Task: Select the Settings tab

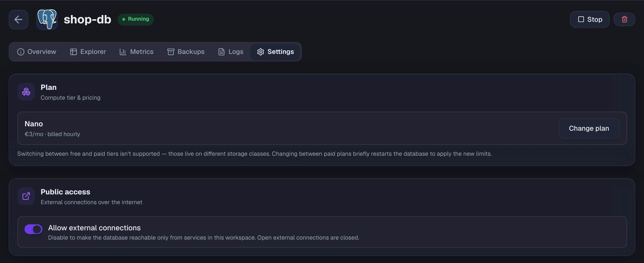Action: [275, 52]
